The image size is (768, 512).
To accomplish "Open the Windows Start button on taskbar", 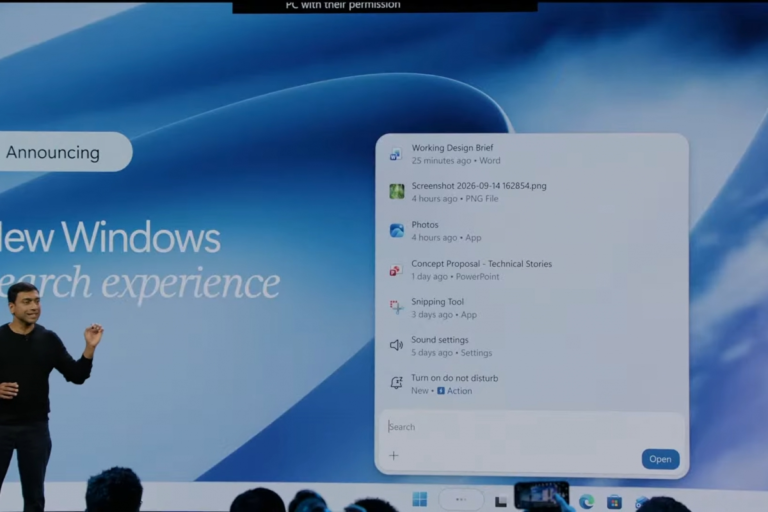I will tap(420, 499).
